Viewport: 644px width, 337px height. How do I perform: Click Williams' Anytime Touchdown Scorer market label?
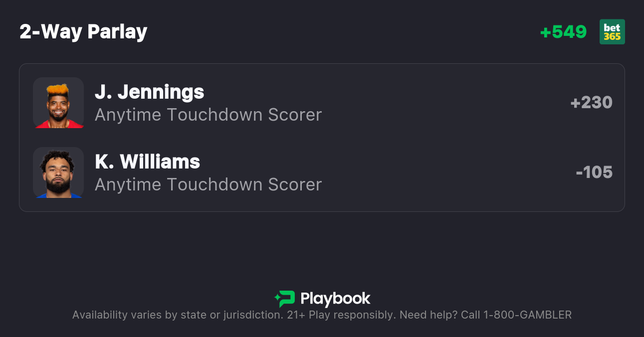[208, 184]
